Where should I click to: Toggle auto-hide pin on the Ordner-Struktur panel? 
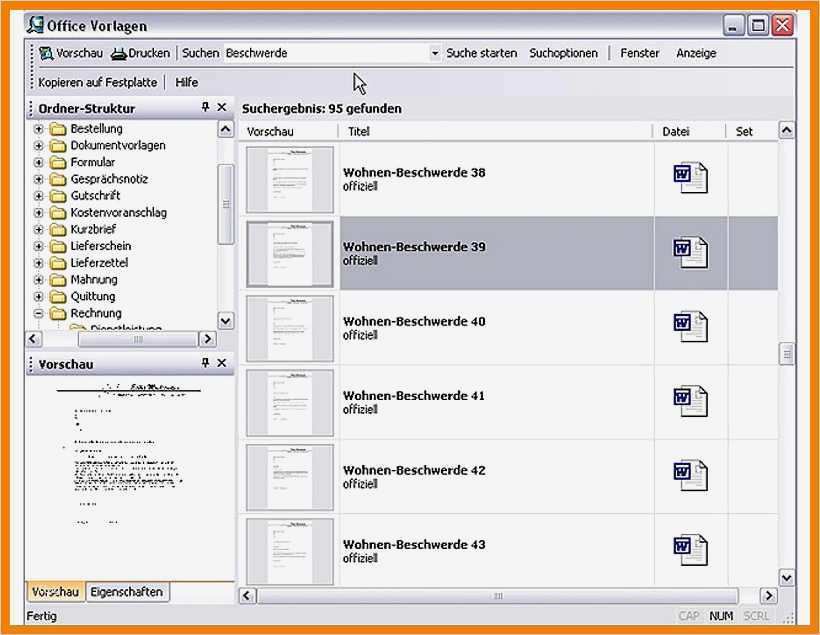click(x=203, y=108)
